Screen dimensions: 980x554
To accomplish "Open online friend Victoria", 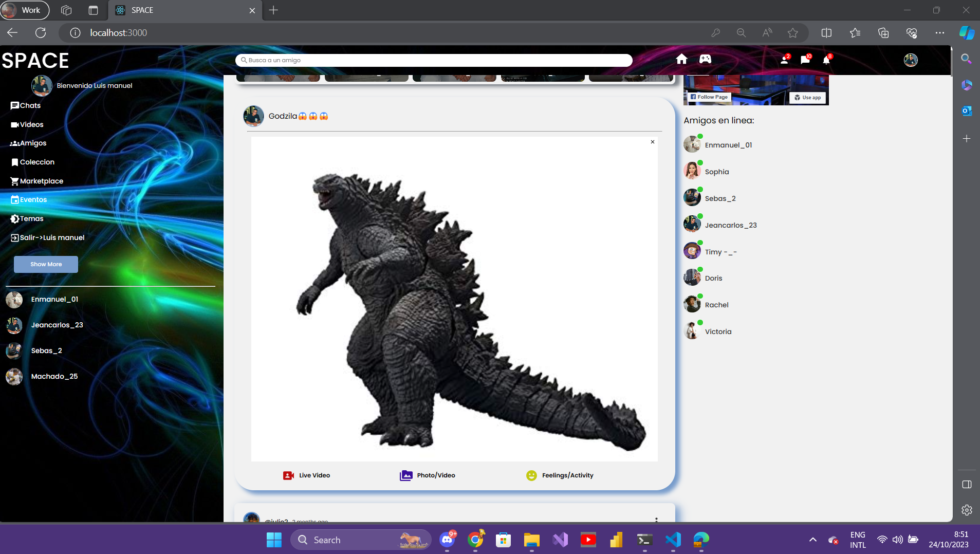I will pos(708,331).
